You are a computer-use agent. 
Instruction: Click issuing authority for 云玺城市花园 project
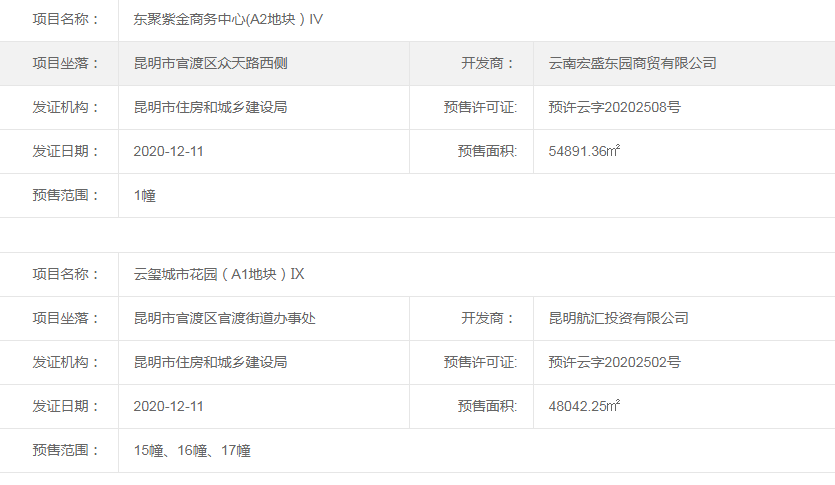[210, 362]
